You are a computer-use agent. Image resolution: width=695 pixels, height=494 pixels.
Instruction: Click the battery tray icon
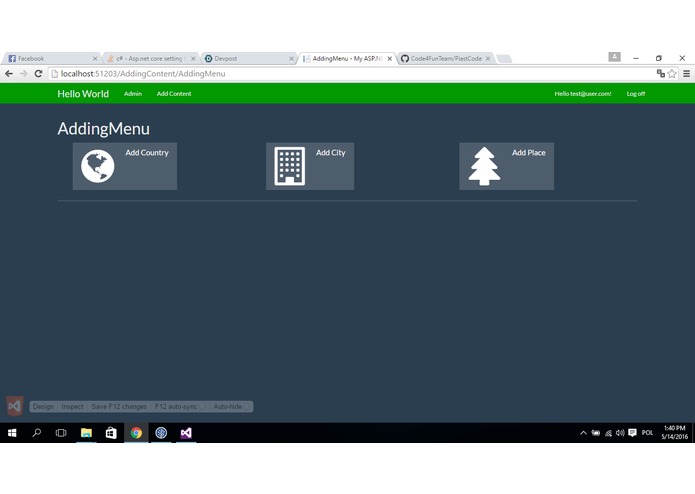pos(596,433)
